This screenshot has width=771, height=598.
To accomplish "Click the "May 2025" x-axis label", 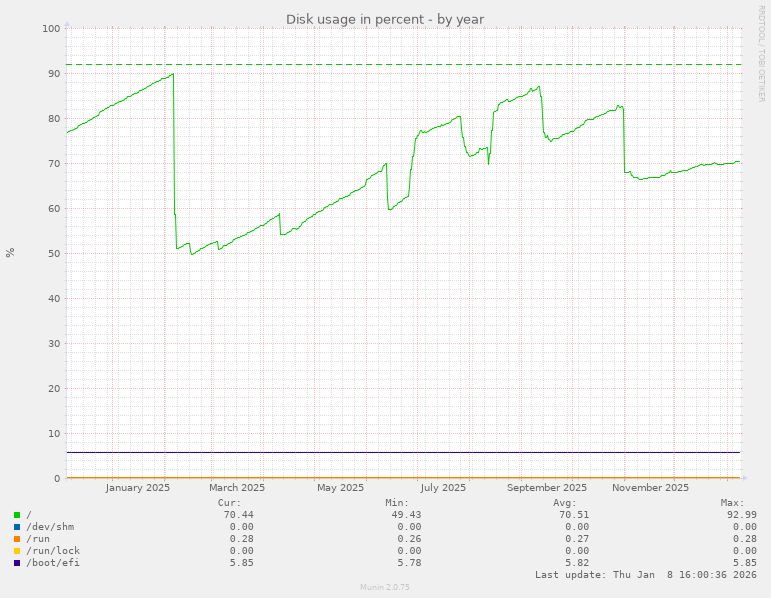I will (x=340, y=488).
